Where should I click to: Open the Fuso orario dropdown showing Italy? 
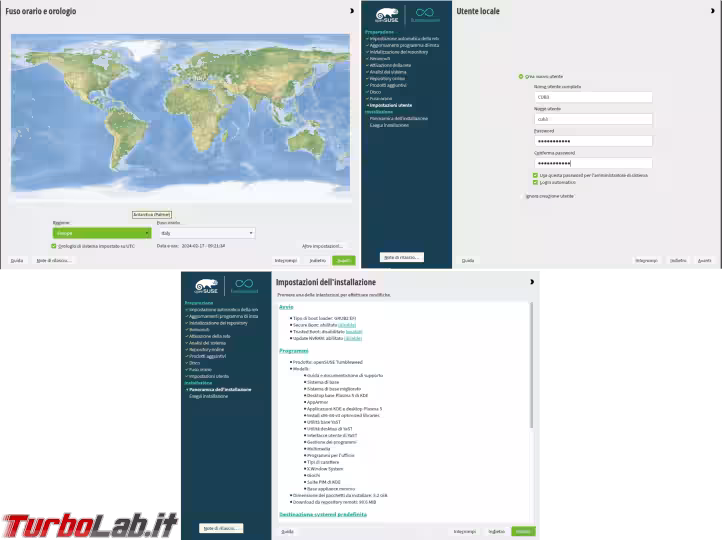[x=207, y=233]
